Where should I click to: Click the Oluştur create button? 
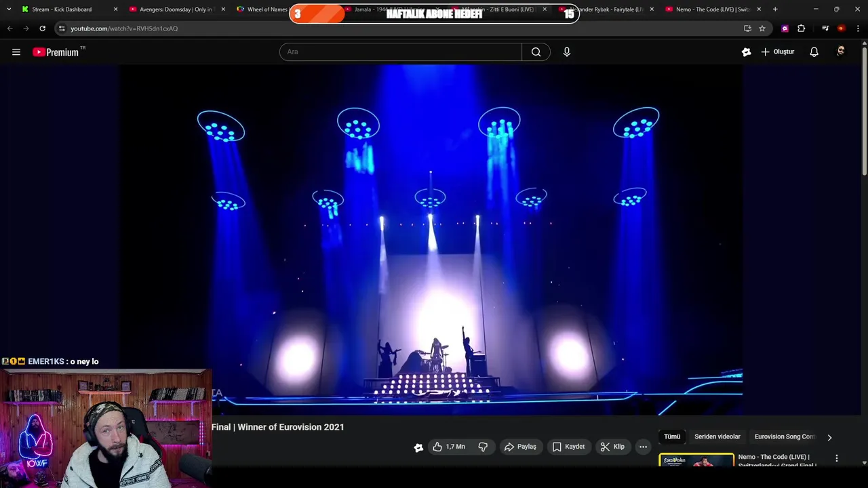(x=778, y=52)
